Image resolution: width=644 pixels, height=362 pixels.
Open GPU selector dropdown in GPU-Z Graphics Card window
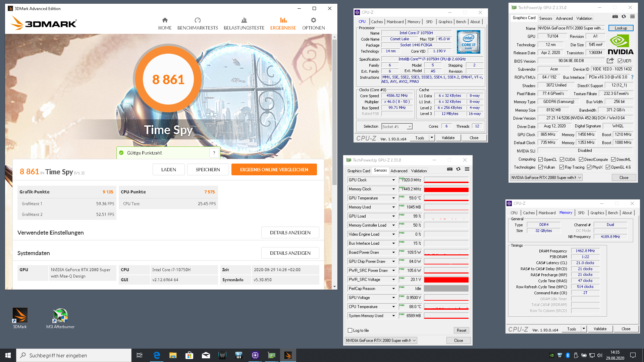click(x=546, y=178)
